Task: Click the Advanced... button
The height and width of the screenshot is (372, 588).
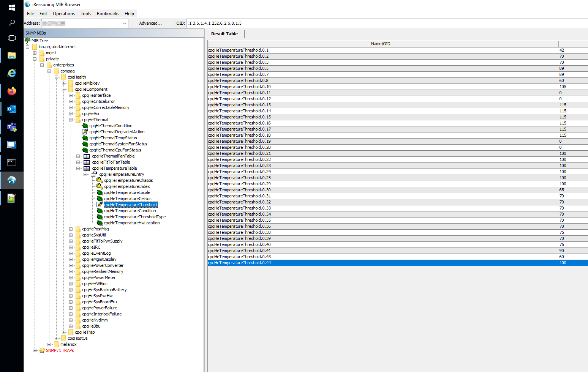Action: coord(150,23)
